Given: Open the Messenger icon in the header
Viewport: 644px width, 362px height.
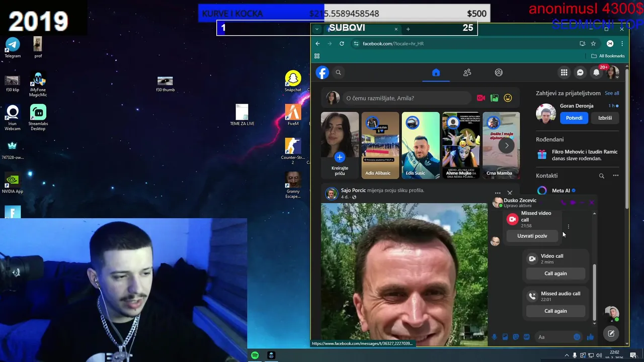Looking at the screenshot, I should click(x=580, y=72).
